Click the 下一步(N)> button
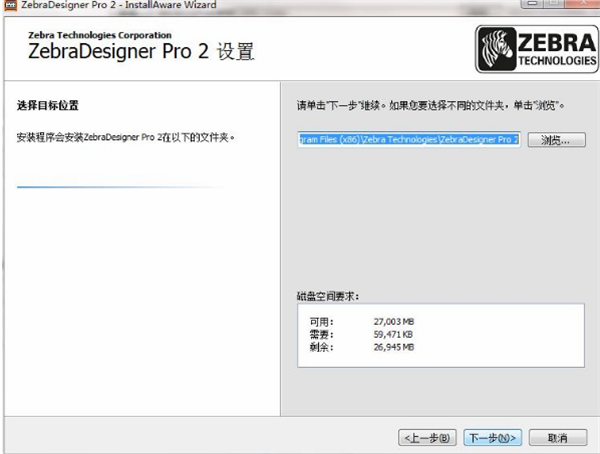This screenshot has height=454, width=600. (x=492, y=437)
